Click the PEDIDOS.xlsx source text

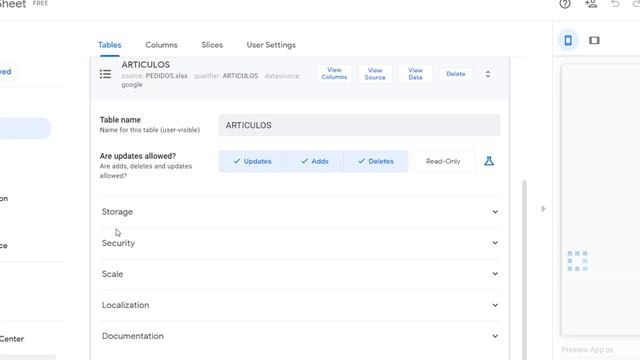[167, 76]
